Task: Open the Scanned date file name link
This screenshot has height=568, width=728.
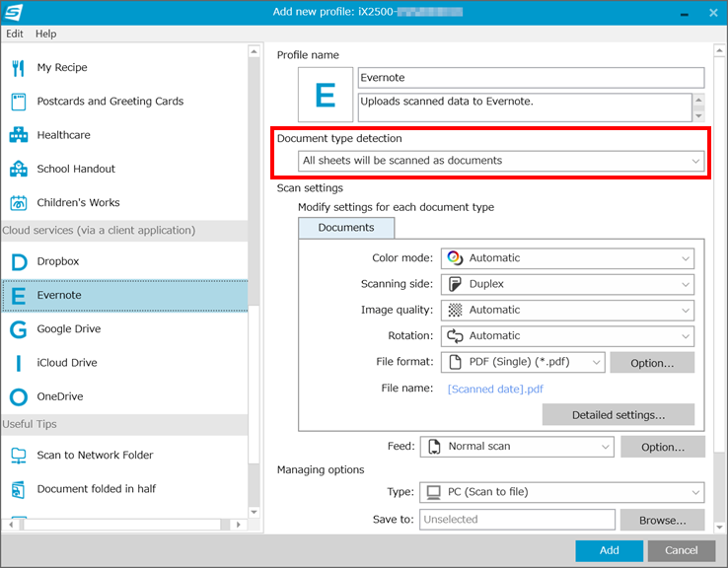Action: pos(495,390)
